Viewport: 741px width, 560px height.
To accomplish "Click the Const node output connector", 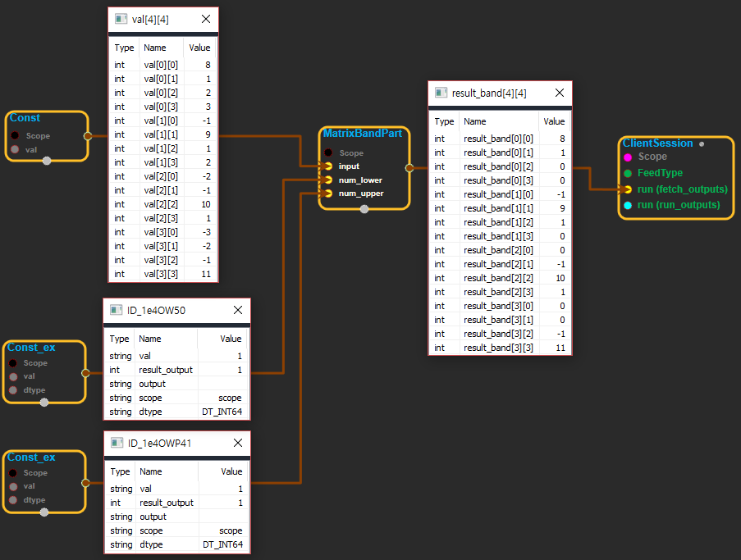I will pos(88,136).
